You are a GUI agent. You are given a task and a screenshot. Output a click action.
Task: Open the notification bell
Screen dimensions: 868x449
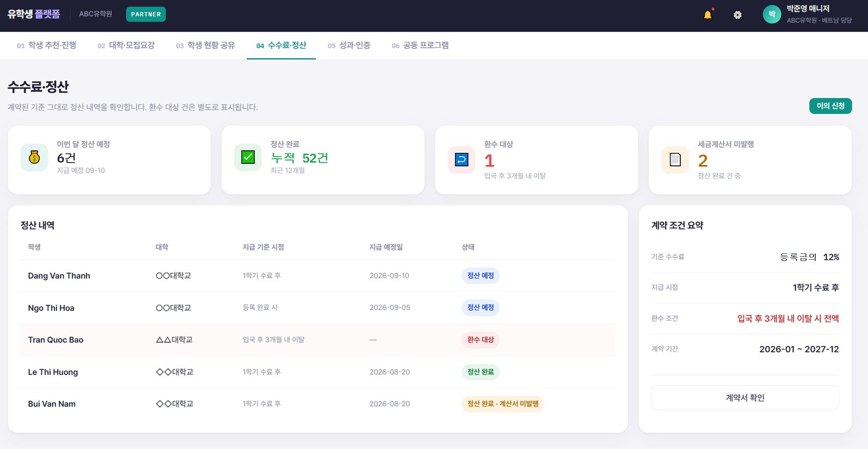click(707, 15)
